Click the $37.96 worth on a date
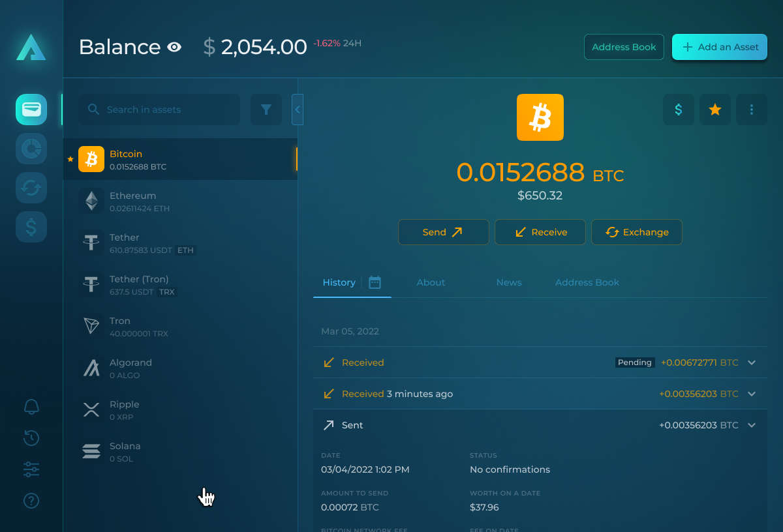Image resolution: width=783 pixels, height=532 pixels. (484, 507)
